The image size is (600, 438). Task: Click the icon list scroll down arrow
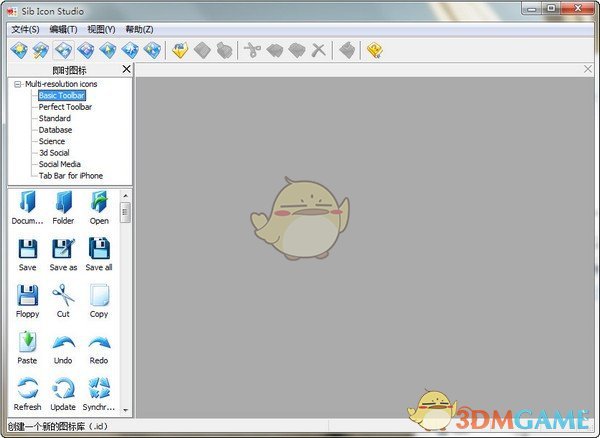click(126, 410)
